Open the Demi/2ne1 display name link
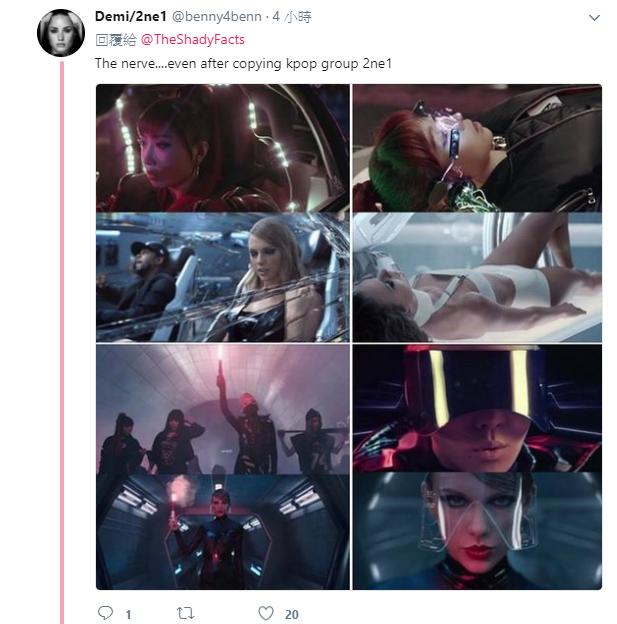This screenshot has height=624, width=617. tap(131, 17)
